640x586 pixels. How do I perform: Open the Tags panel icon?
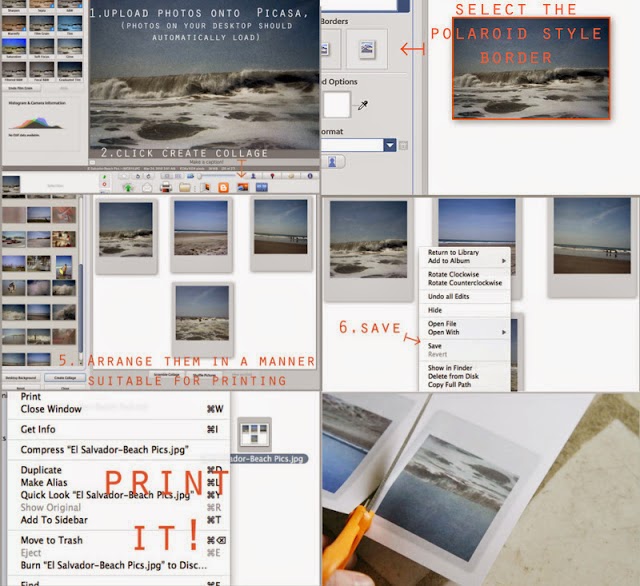[x=291, y=176]
